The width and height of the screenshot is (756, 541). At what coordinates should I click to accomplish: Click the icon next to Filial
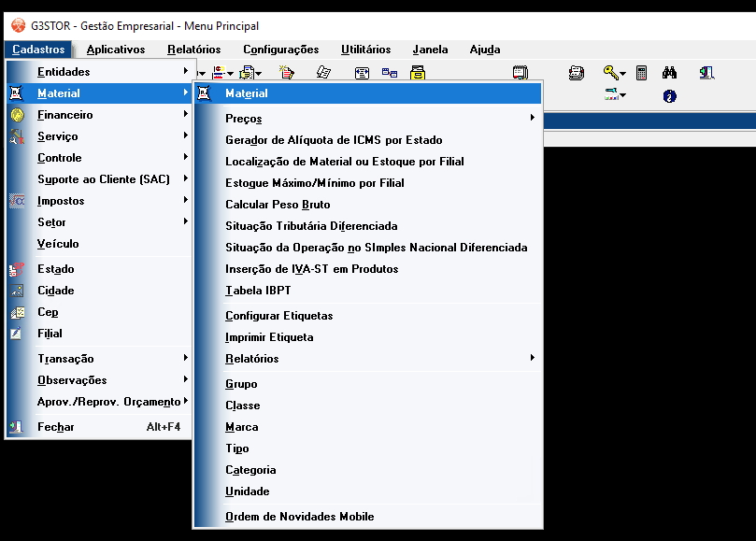click(x=17, y=334)
